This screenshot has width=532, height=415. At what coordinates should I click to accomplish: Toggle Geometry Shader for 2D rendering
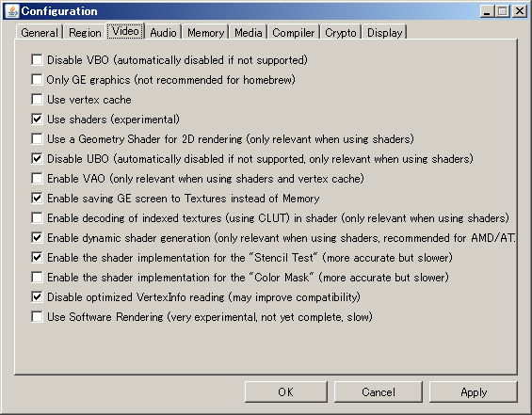[x=37, y=139]
